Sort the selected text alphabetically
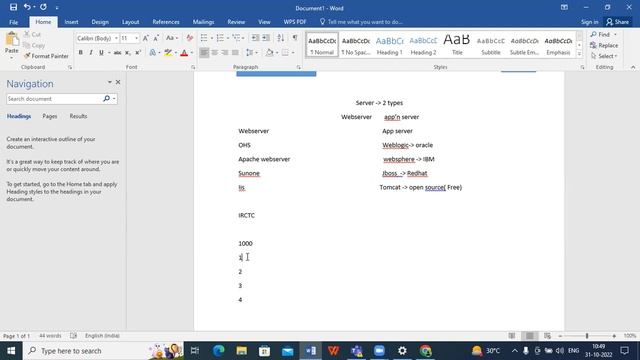The height and width of the screenshot is (360, 640). (x=280, y=38)
